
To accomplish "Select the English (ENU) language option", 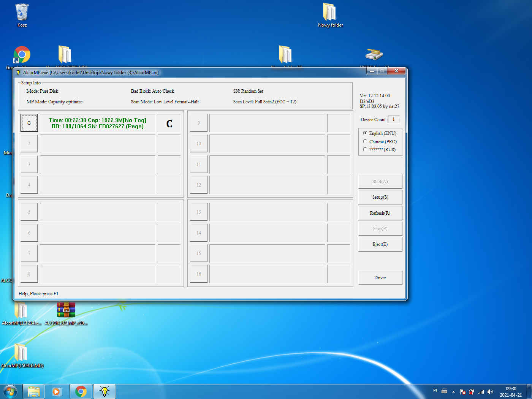I will pyautogui.click(x=365, y=133).
